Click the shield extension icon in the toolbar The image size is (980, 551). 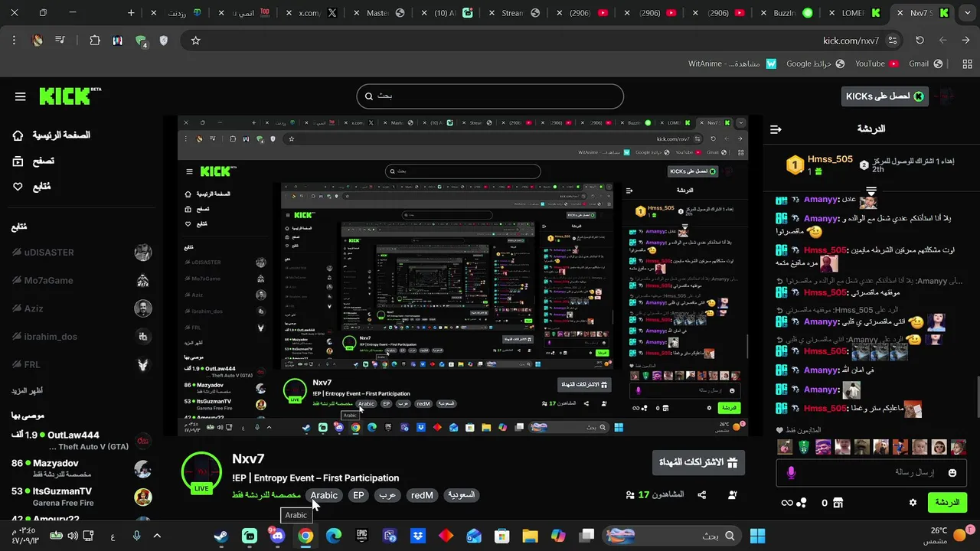pos(163,41)
